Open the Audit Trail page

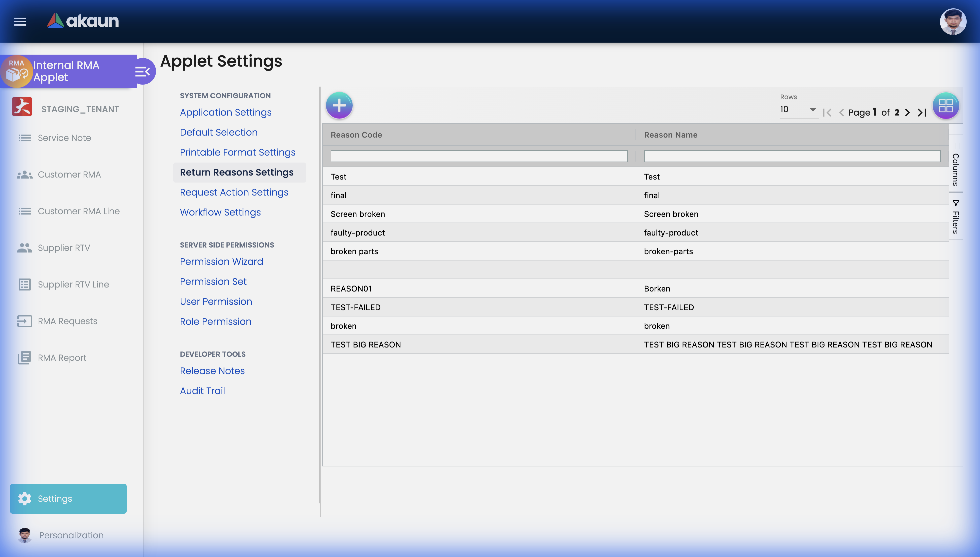(202, 390)
